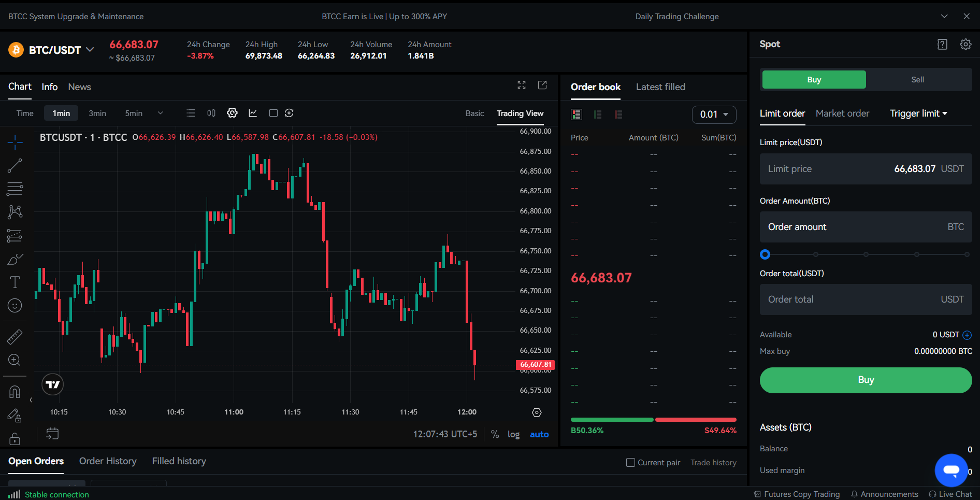Toggle auto scale on chart
This screenshot has height=500, width=980.
539,434
